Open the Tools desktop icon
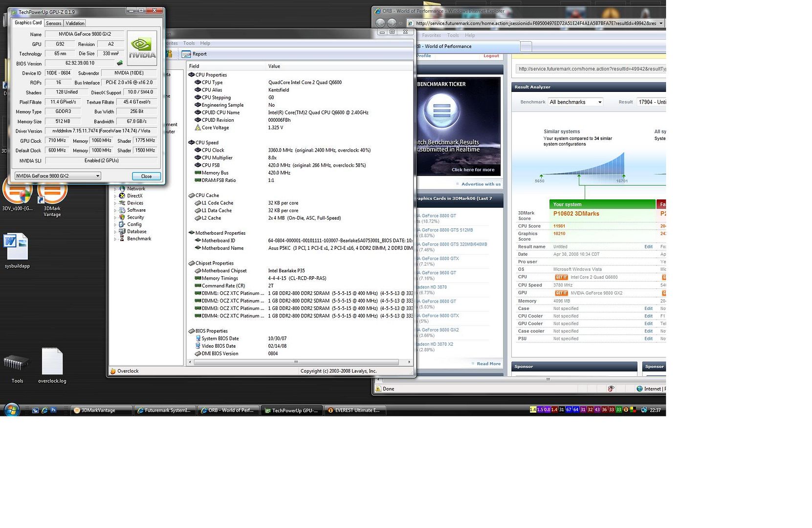The image size is (812, 528). pyautogui.click(x=17, y=369)
